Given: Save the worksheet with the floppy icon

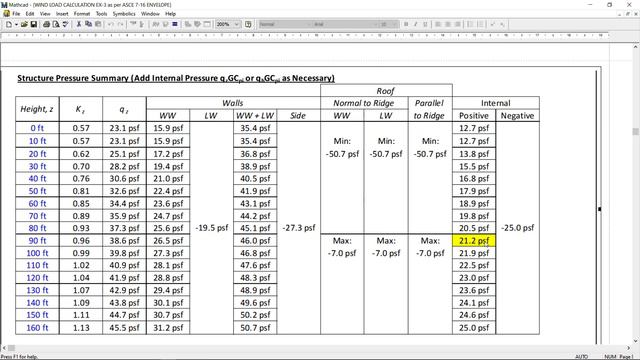Looking at the screenshot, I should (x=33, y=24).
